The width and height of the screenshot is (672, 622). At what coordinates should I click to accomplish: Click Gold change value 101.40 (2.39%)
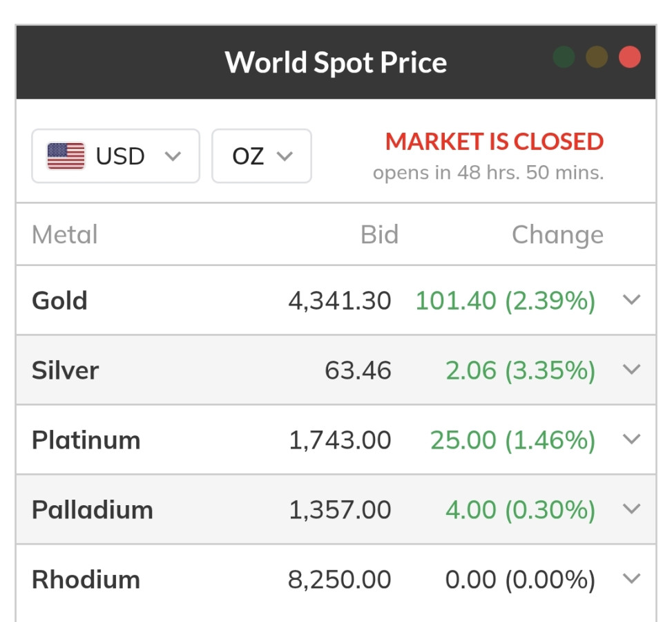(x=506, y=301)
